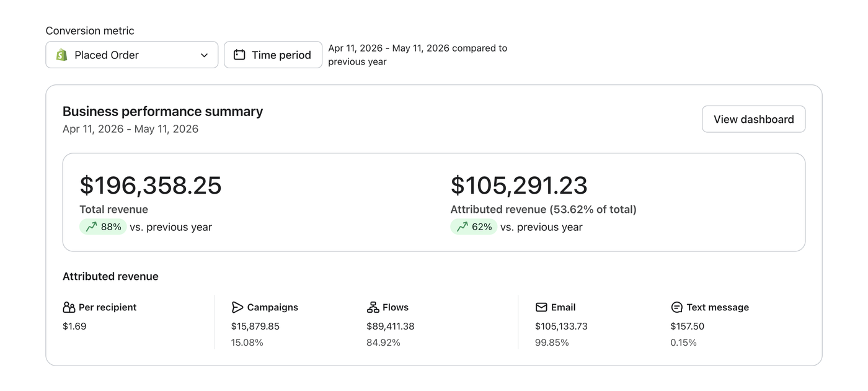Click the Flows diagram icon

tap(373, 307)
